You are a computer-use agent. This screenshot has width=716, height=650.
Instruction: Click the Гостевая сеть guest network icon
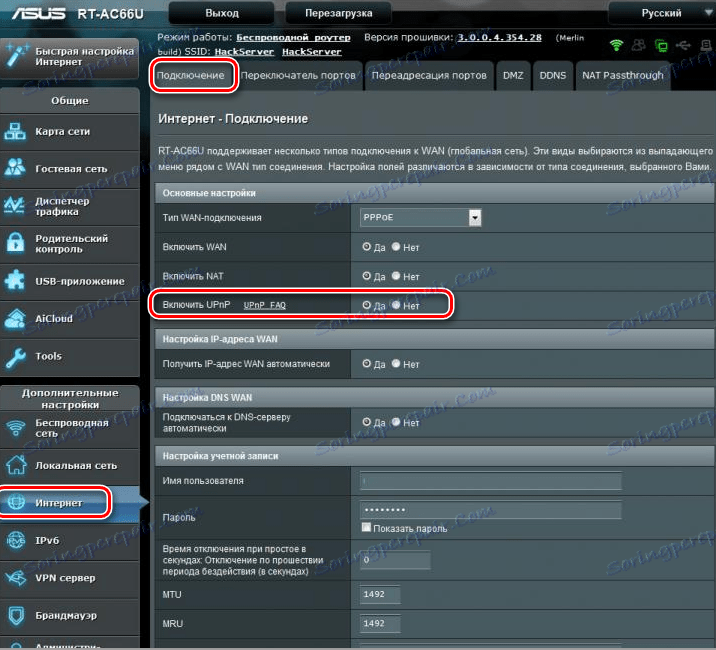click(15, 169)
